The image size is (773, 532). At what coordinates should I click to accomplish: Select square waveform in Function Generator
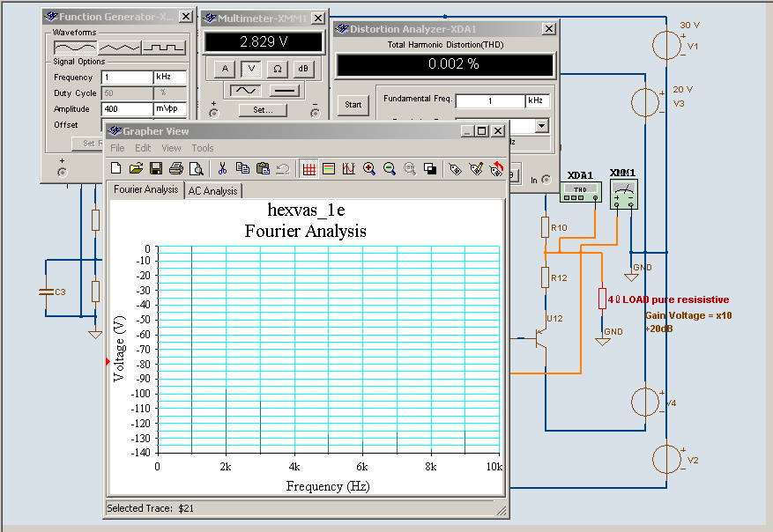click(x=164, y=48)
